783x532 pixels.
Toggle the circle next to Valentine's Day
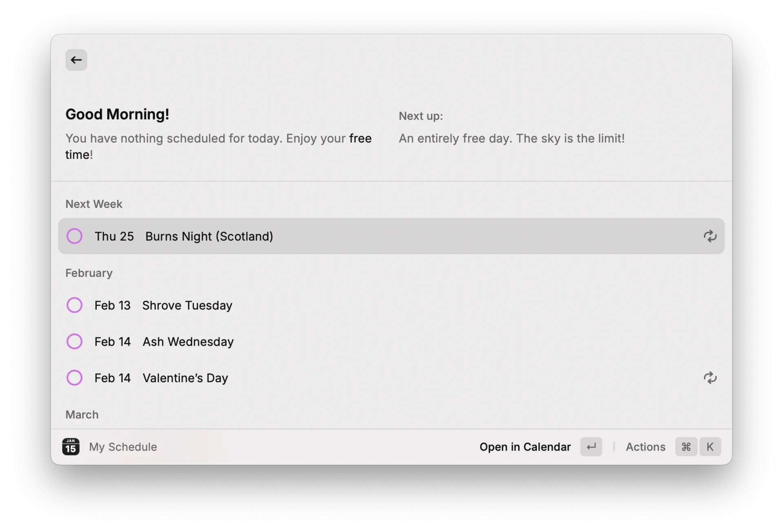tap(75, 377)
